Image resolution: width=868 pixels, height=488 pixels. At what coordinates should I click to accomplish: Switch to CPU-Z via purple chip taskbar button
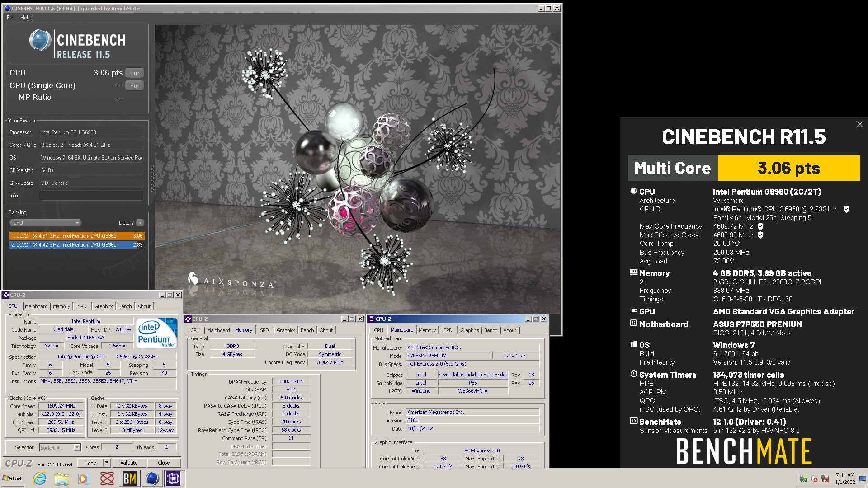pyautogui.click(x=173, y=479)
